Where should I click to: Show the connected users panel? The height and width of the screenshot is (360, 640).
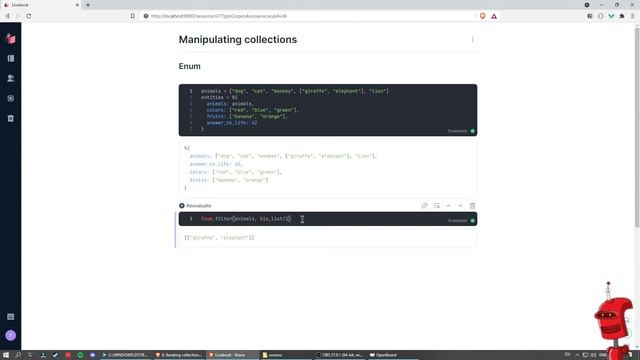[11, 78]
